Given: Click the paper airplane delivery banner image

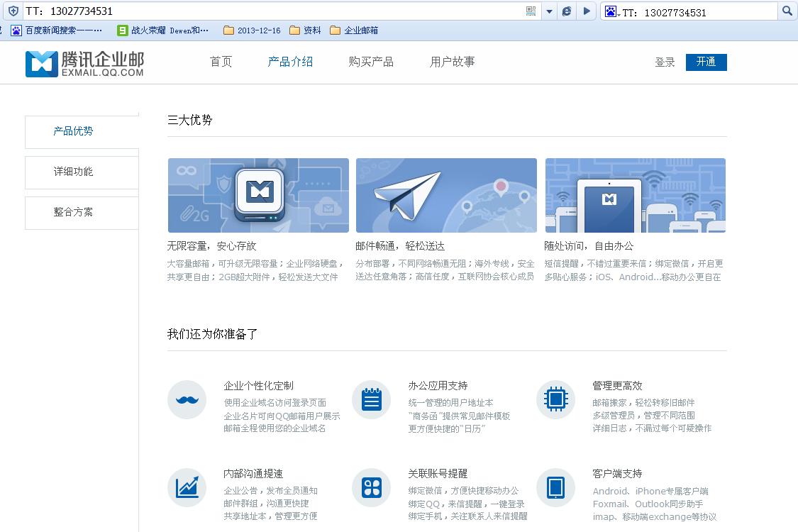Looking at the screenshot, I should (446, 196).
